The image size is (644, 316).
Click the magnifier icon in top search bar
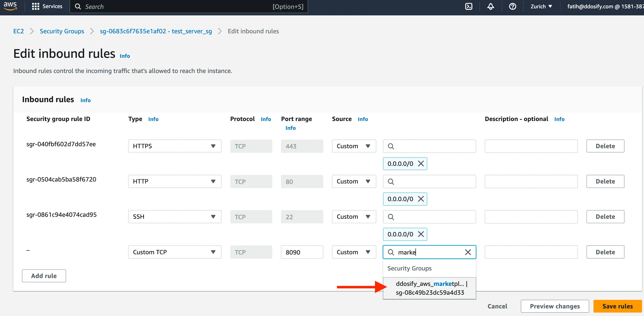pos(78,7)
